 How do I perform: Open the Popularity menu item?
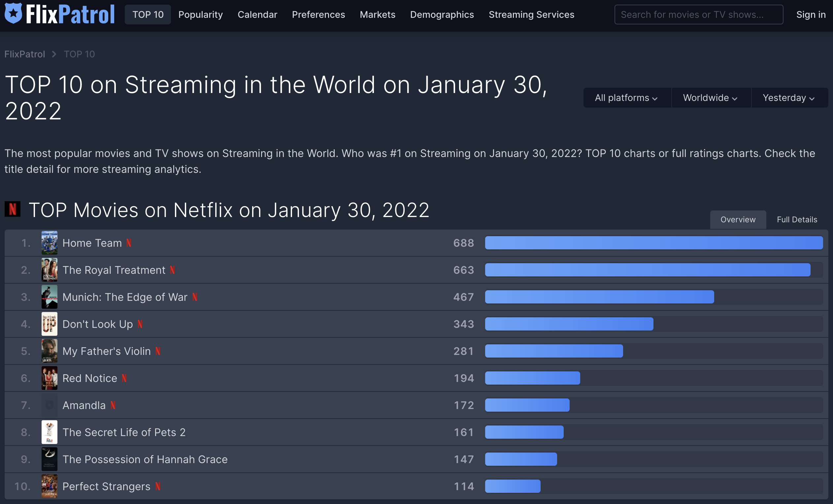[200, 15]
